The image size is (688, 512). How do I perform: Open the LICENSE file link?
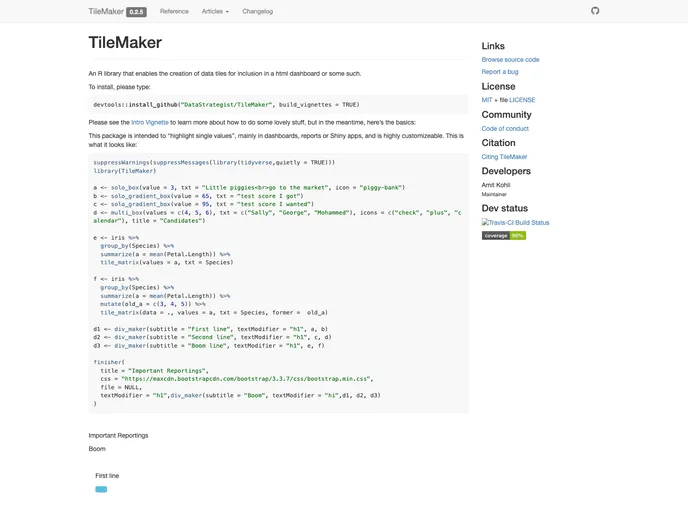522,100
